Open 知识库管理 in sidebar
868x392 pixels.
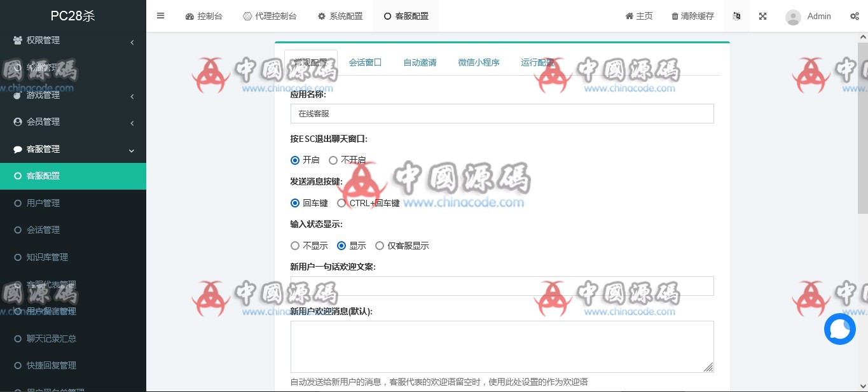pos(73,257)
